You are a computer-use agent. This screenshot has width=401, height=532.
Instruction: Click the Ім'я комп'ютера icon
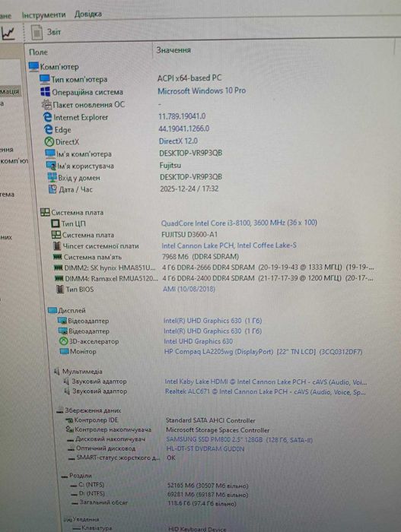[50, 154]
